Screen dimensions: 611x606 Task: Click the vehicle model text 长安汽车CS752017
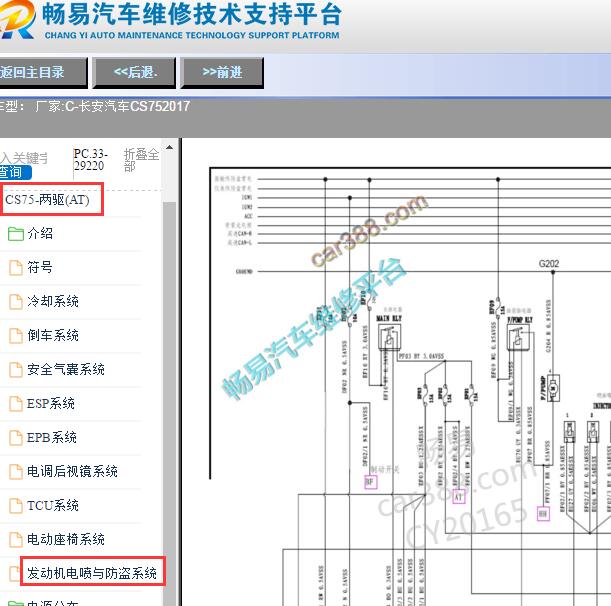click(134, 106)
